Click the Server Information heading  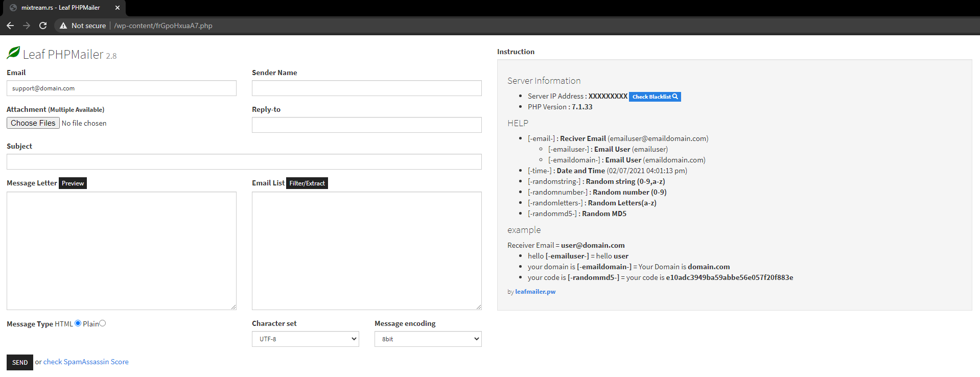[x=544, y=81]
